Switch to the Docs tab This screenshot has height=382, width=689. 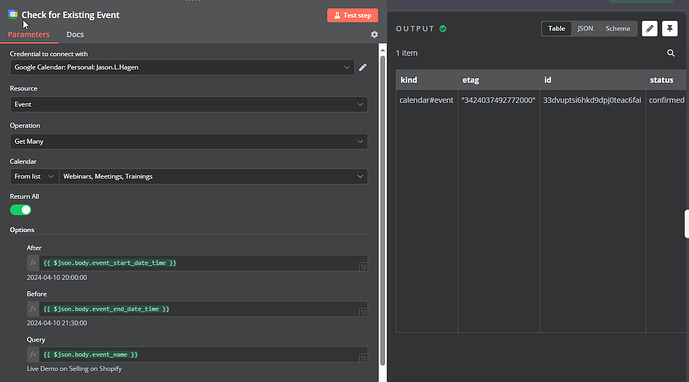point(75,34)
